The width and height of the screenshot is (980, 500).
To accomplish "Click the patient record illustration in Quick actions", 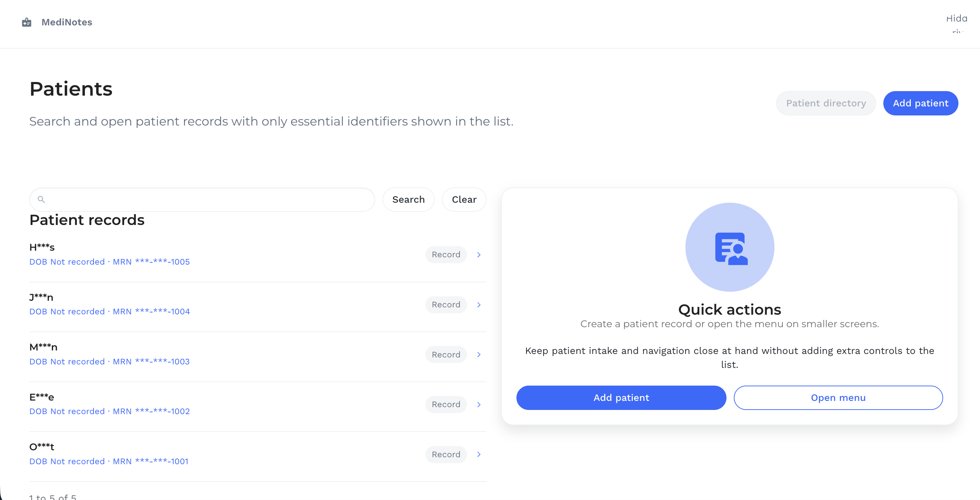I will 729,247.
